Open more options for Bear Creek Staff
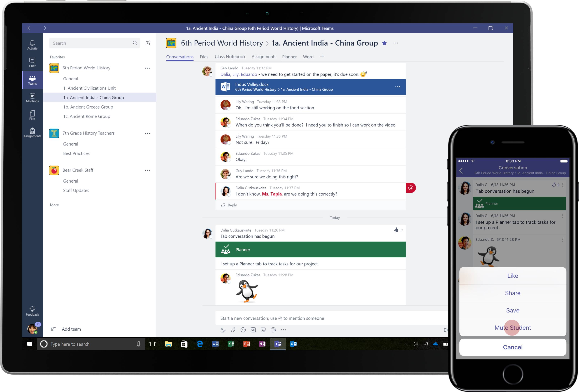The width and height of the screenshot is (579, 392). [x=148, y=171]
